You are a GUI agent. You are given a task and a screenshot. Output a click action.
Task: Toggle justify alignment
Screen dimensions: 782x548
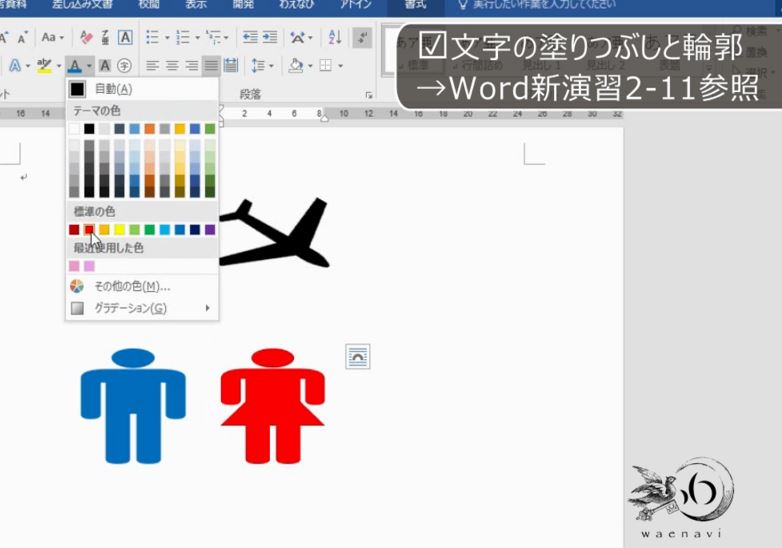click(211, 65)
